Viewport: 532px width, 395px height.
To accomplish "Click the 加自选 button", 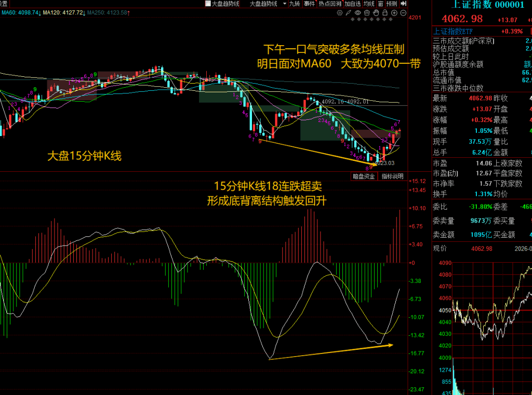I will pos(353,4).
